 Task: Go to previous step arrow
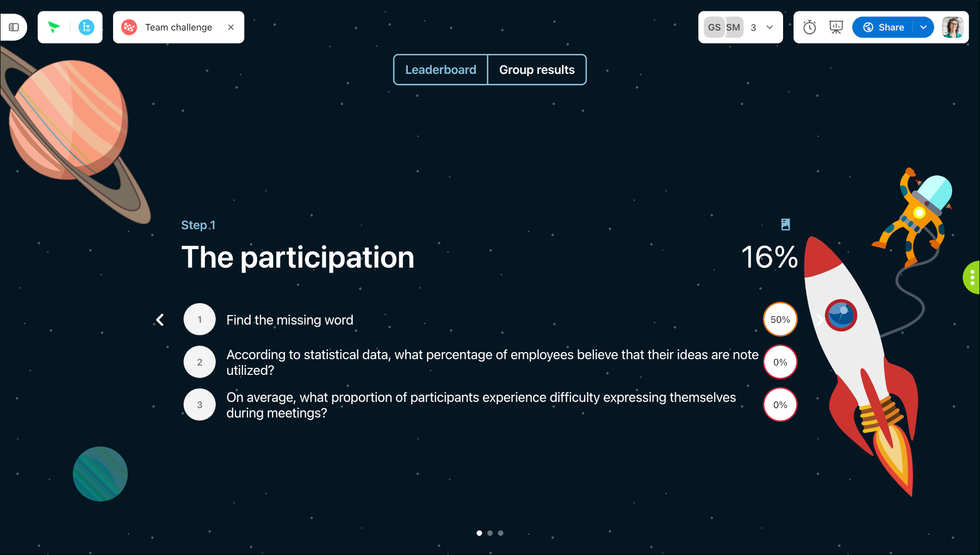pos(160,320)
